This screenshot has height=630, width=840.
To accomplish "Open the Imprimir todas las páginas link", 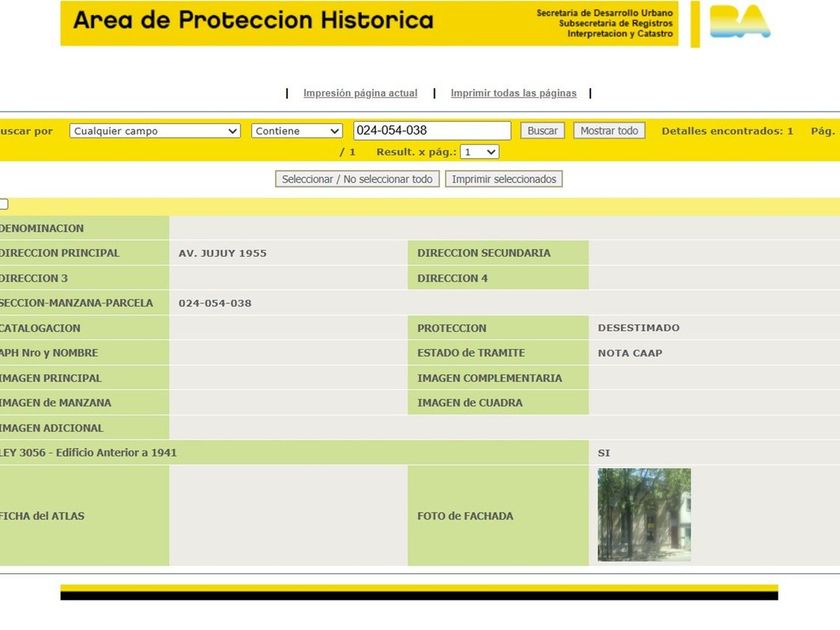I will [x=513, y=93].
